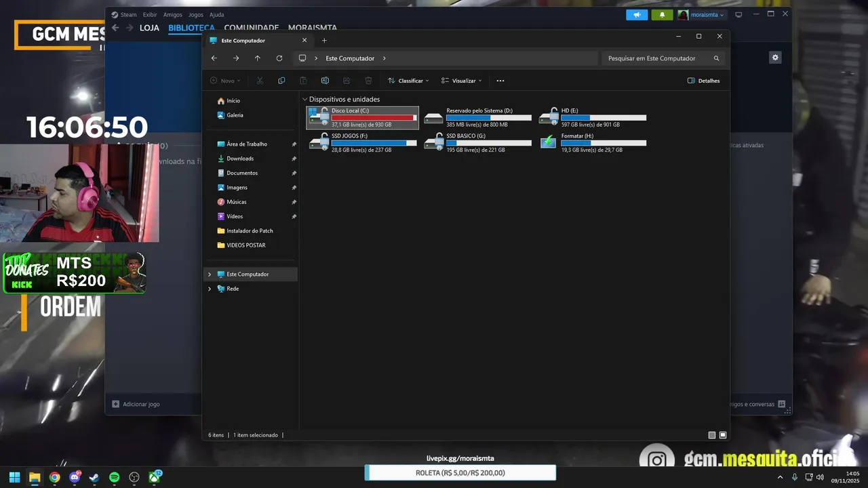Open the three-dot more options menu
The image size is (868, 488).
click(x=500, y=81)
